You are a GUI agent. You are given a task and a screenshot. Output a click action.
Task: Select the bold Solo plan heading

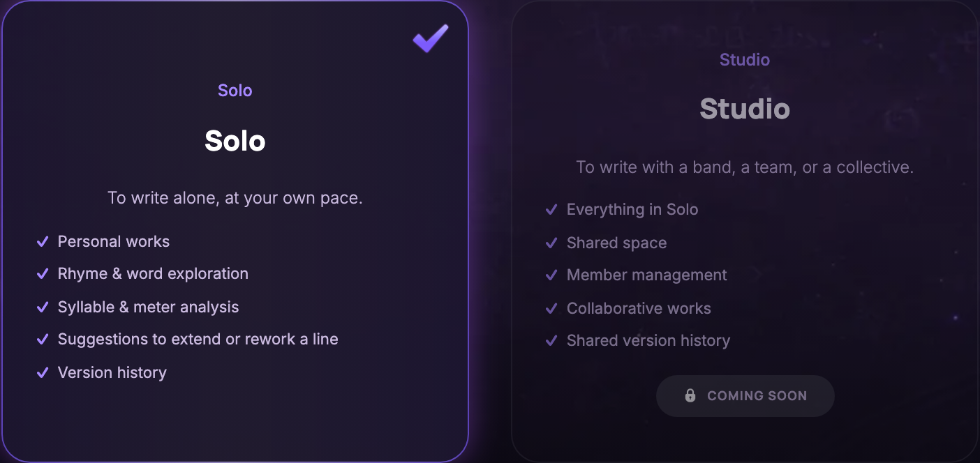pos(235,141)
